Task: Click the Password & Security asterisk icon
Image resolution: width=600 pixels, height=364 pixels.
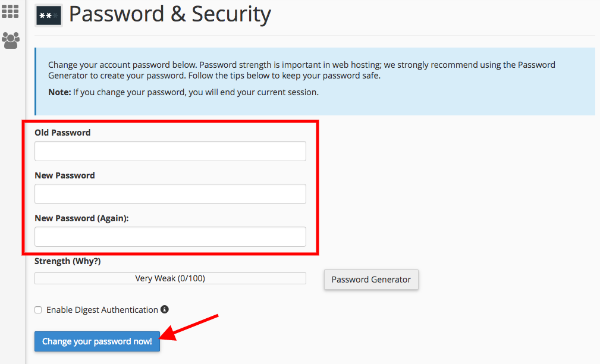Action: (x=49, y=15)
